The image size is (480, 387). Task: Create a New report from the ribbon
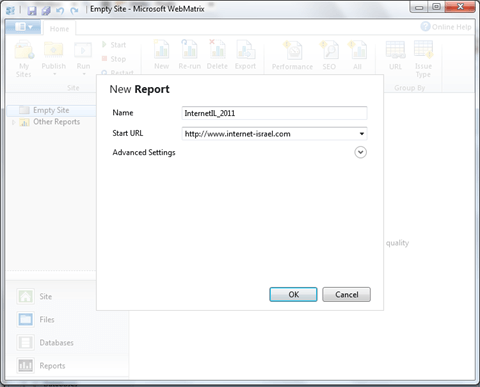161,55
